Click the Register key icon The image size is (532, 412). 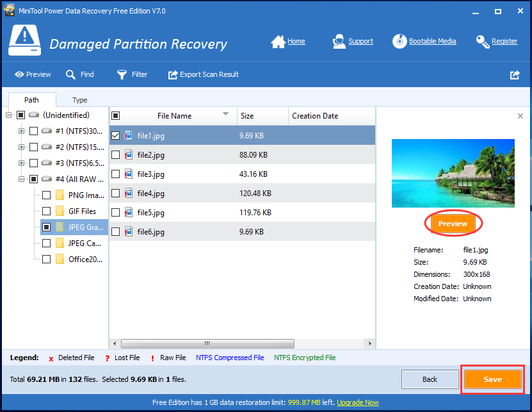[x=483, y=42]
